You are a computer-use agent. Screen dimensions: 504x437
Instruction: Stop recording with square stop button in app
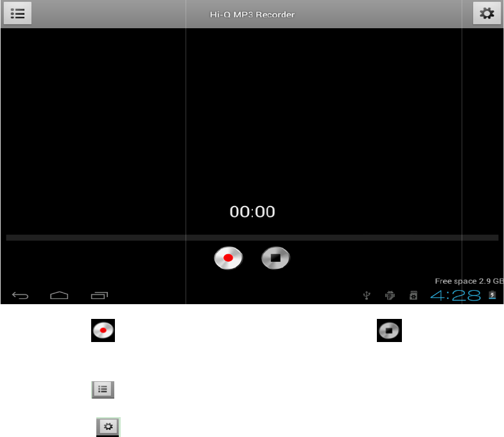(275, 258)
